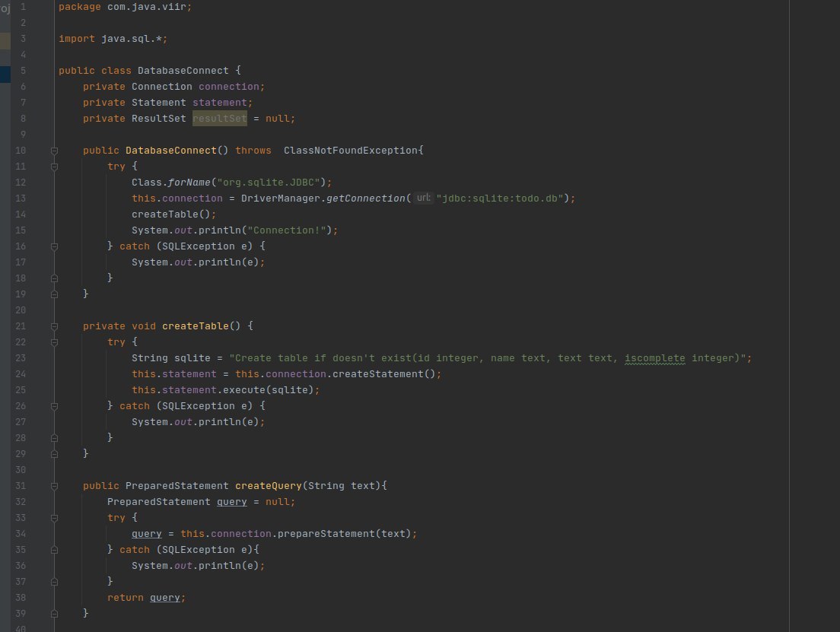Click the sqlite variable on line 23
This screenshot has height=632, width=840.
click(192, 358)
